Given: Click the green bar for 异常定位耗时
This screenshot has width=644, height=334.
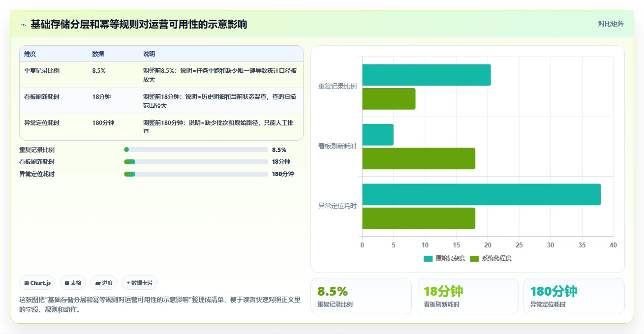Looking at the screenshot, I should point(419,218).
